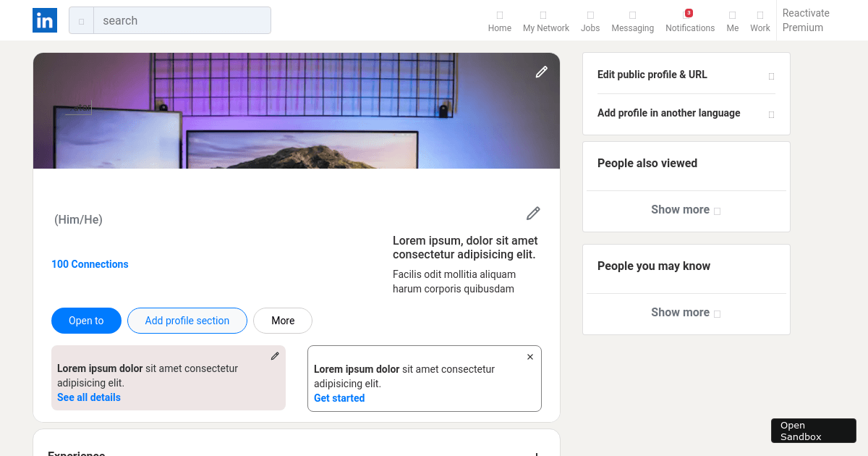The image size is (868, 456).
Task: Edit the highlighted Lorem ipsum card
Action: (x=275, y=355)
